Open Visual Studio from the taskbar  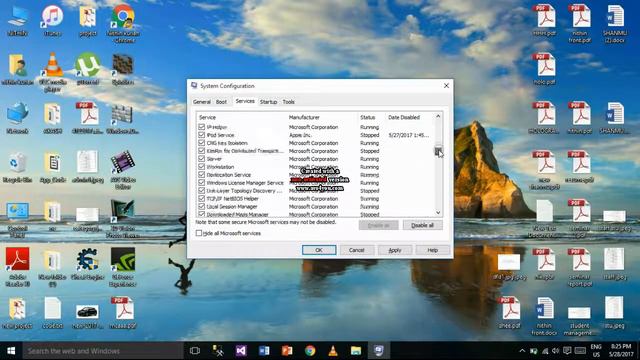click(x=241, y=351)
